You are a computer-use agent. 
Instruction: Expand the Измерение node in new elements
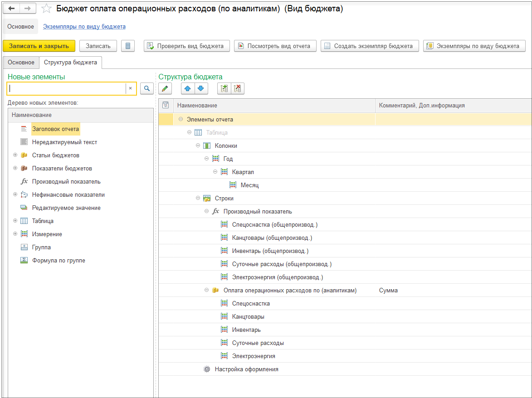(x=15, y=234)
